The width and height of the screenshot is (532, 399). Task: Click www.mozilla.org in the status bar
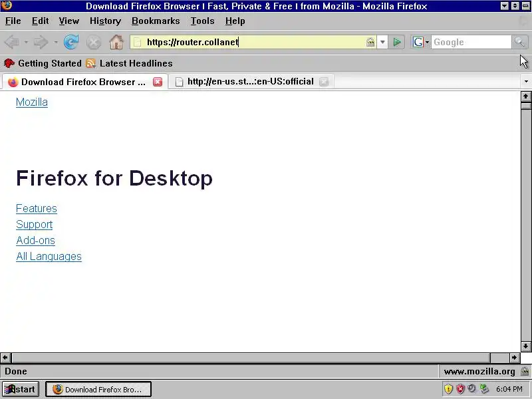coord(479,372)
